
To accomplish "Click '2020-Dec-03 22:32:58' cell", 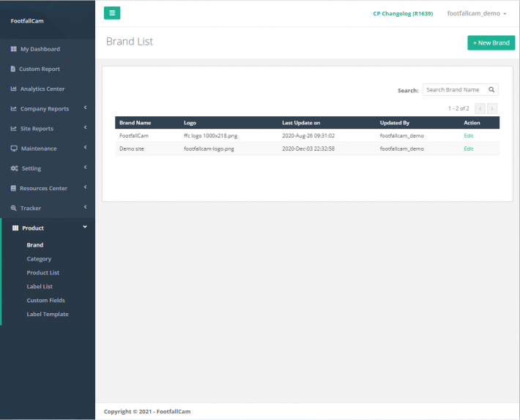I will click(x=308, y=149).
